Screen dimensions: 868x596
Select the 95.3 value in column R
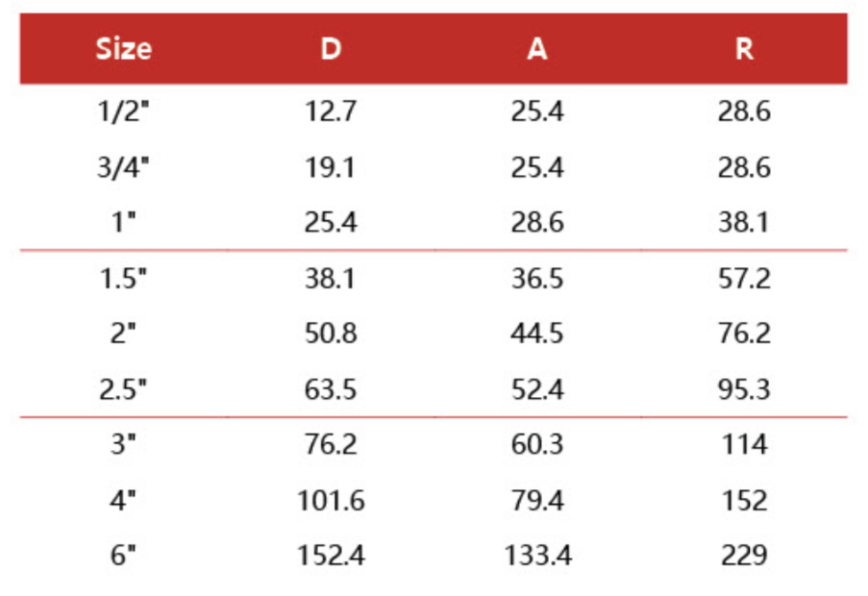(x=744, y=390)
